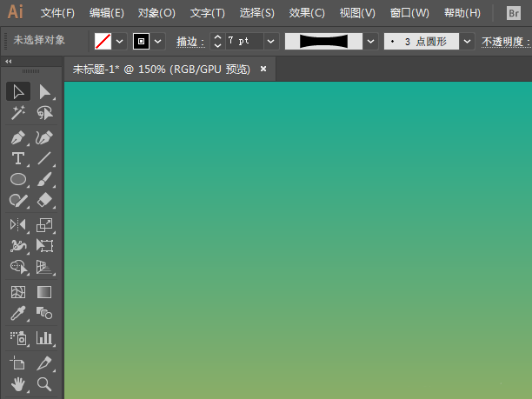The height and width of the screenshot is (399, 532).
Task: Choose the Gradient tool
Action: 44,292
